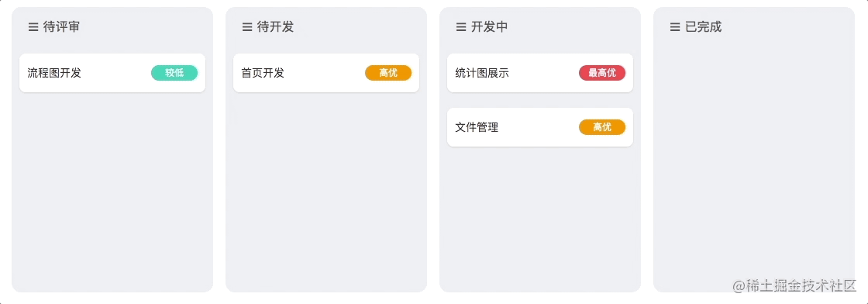
Task: Click the hamburger icon beside 待评审
Action: coord(33,26)
